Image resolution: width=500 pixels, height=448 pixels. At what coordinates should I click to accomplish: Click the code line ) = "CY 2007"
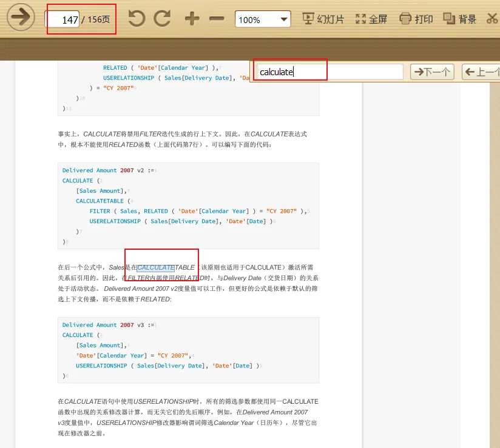click(112, 88)
